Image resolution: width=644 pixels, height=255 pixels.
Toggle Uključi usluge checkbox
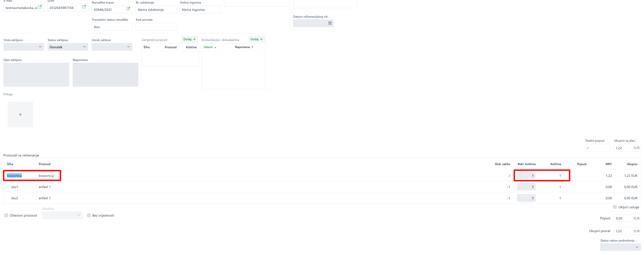[615, 207]
